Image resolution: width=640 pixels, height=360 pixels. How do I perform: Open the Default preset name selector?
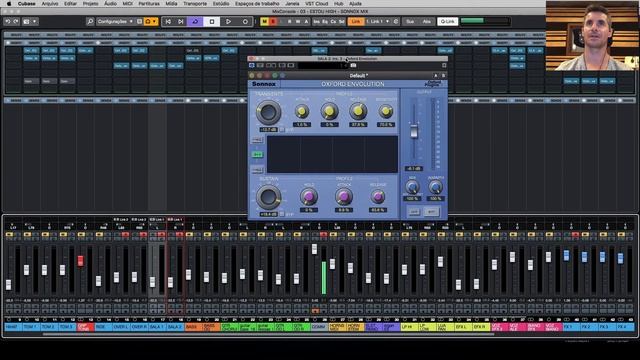[358, 76]
